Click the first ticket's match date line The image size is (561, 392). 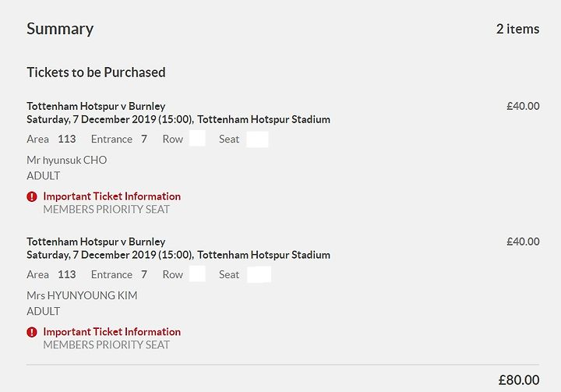(178, 119)
